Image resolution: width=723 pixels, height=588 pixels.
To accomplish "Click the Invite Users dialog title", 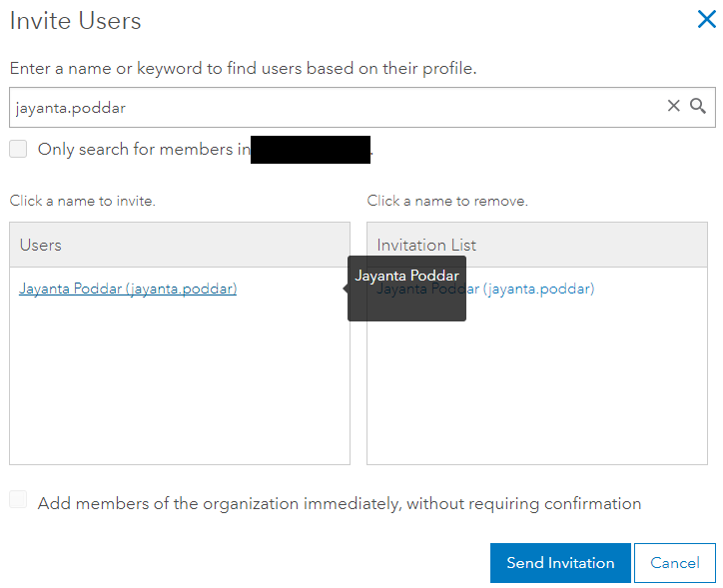I will (75, 21).
